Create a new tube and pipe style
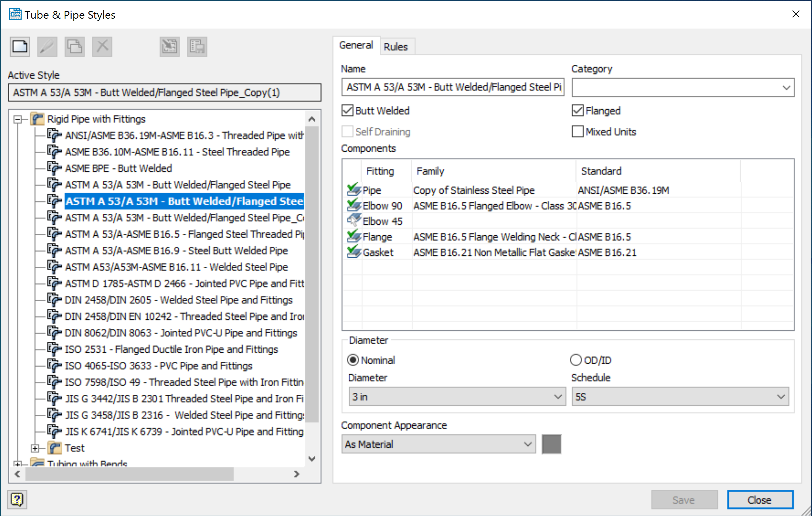The image size is (812, 516). click(x=19, y=46)
